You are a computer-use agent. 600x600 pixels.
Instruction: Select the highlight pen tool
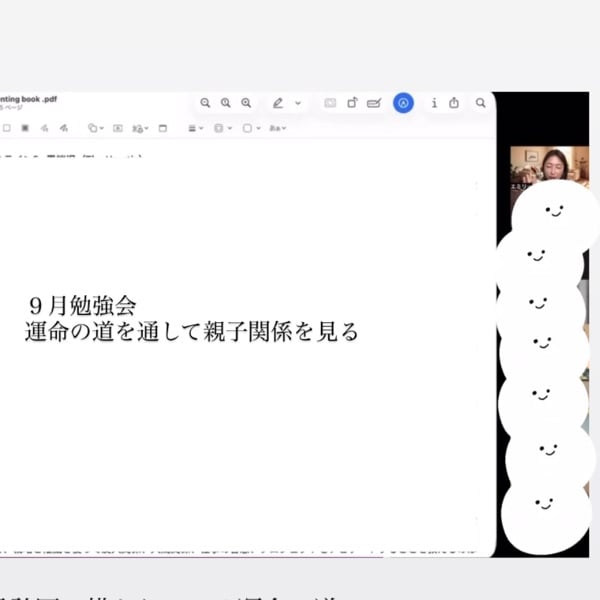pos(278,103)
